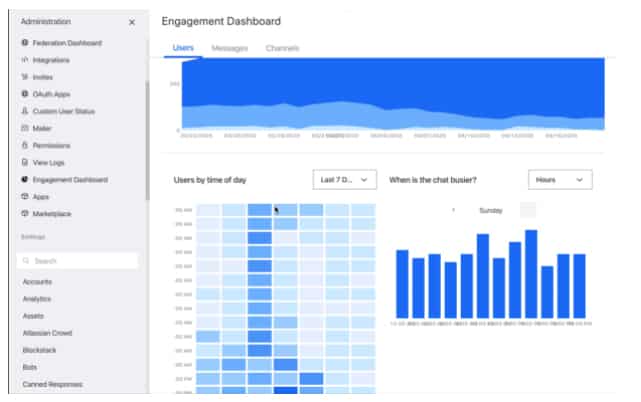Click the settings Search field
This screenshot has width=641, height=402.
pos(77,261)
